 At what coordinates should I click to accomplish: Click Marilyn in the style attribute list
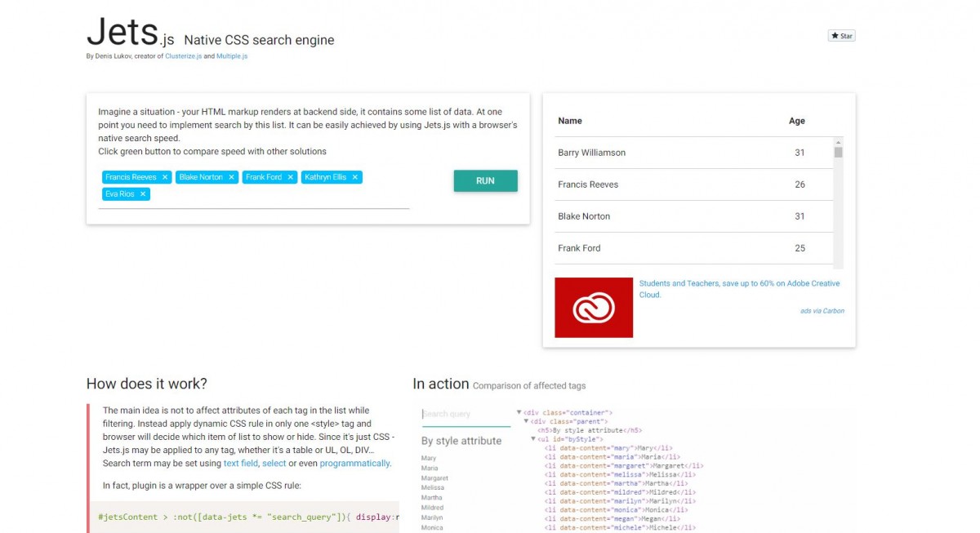click(x=433, y=517)
